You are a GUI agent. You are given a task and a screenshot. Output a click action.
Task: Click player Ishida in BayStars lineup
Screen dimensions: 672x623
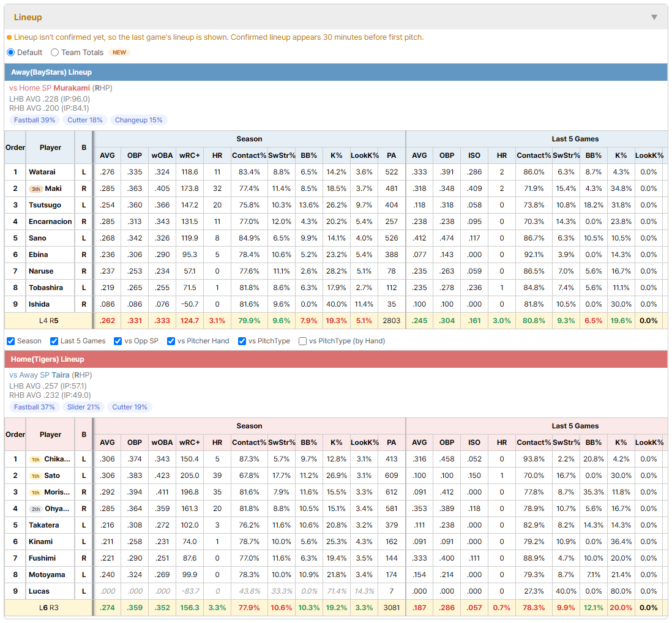(39, 304)
